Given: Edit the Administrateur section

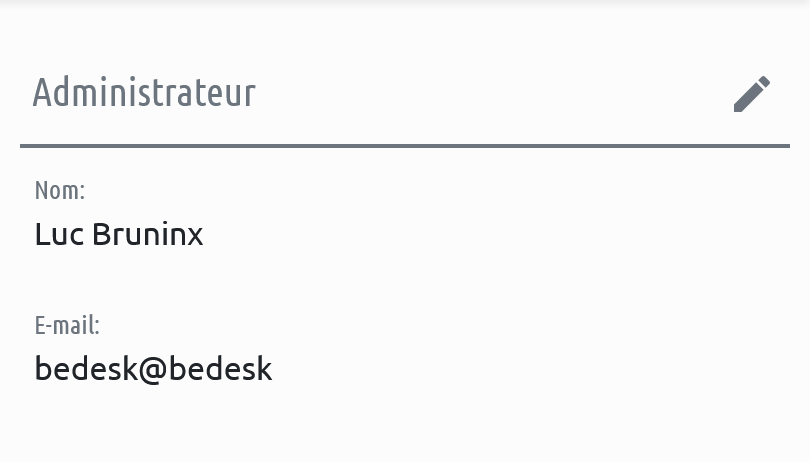Looking at the screenshot, I should (752, 94).
